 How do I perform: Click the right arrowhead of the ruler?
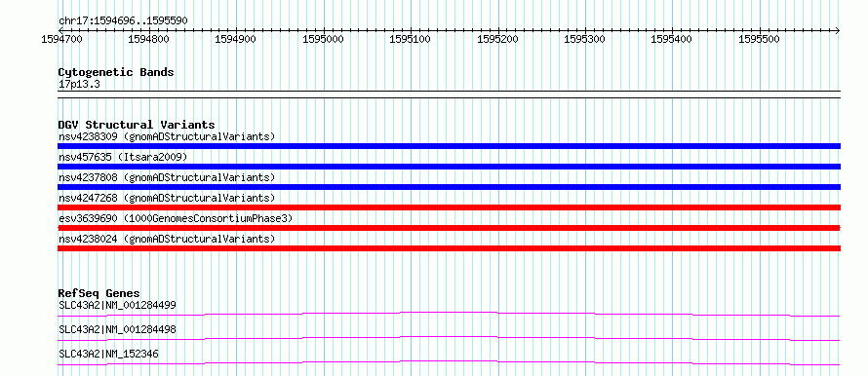pos(838,30)
